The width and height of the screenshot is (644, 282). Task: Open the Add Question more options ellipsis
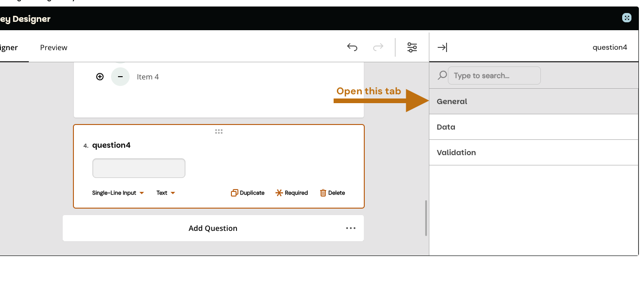tap(351, 228)
